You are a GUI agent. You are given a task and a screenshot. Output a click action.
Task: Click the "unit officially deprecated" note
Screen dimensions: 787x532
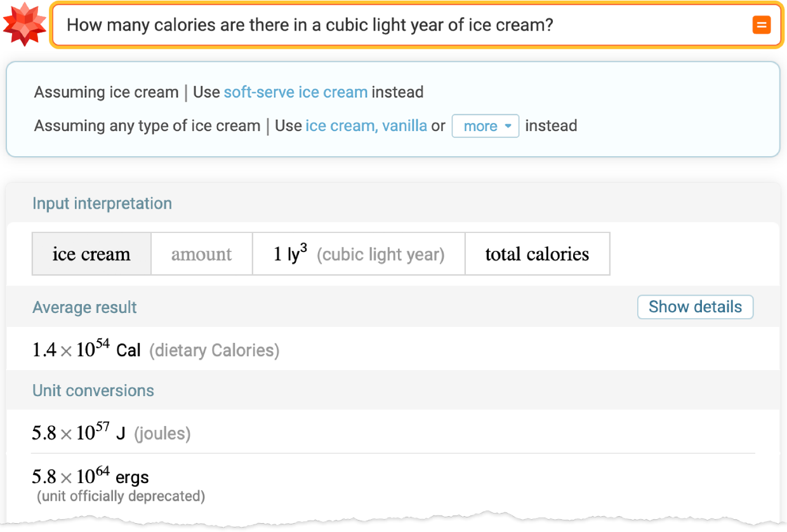point(121,496)
